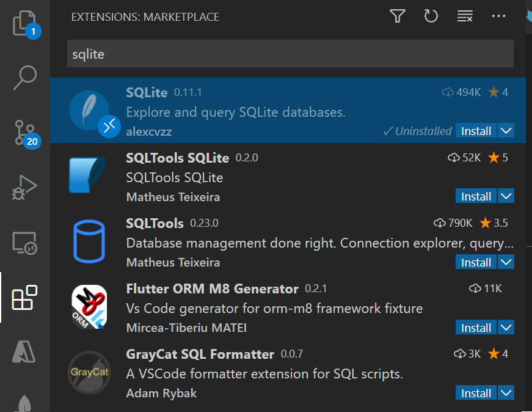Click the SQLite feather extension icon

click(89, 110)
